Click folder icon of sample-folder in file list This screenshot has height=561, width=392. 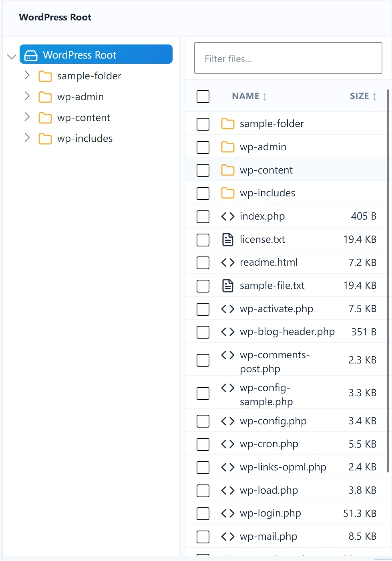(x=228, y=124)
